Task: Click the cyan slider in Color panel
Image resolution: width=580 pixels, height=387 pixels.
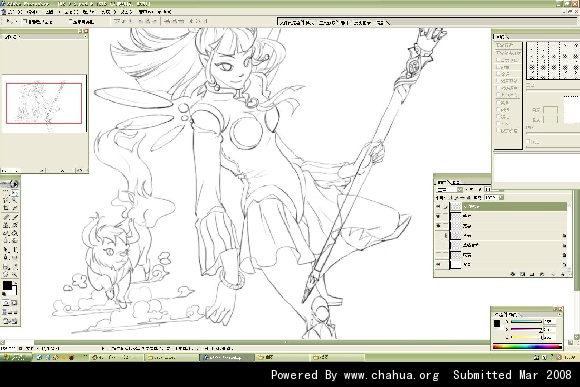Action: (x=526, y=322)
